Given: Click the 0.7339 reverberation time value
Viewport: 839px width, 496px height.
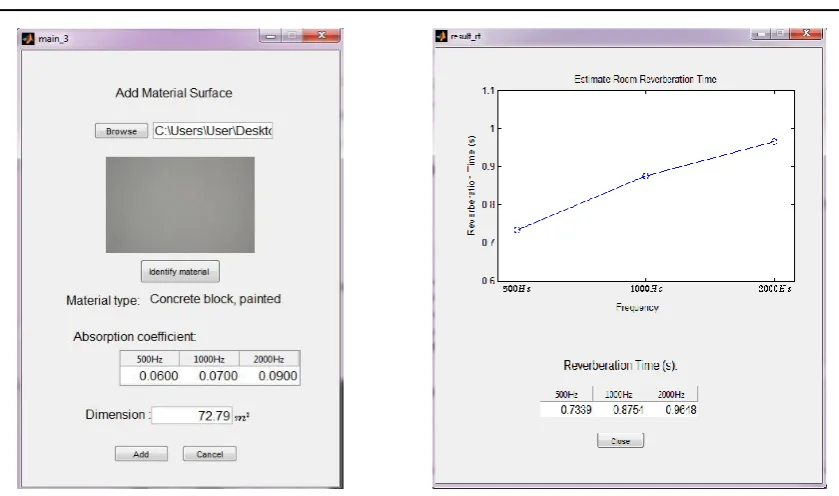Looking at the screenshot, I should click(576, 410).
